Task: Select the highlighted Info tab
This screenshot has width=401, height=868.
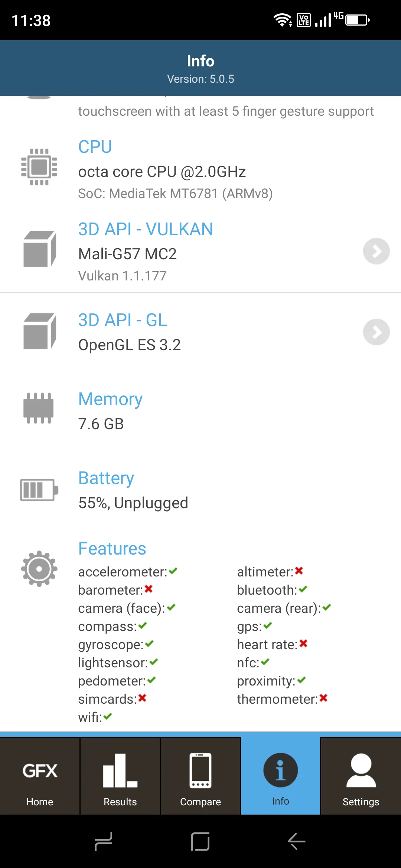Action: pos(280,776)
